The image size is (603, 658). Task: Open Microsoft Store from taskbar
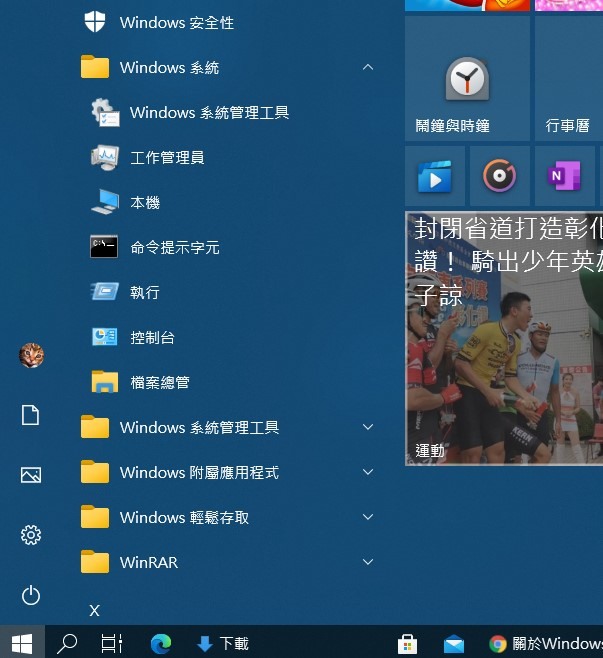[x=407, y=642]
